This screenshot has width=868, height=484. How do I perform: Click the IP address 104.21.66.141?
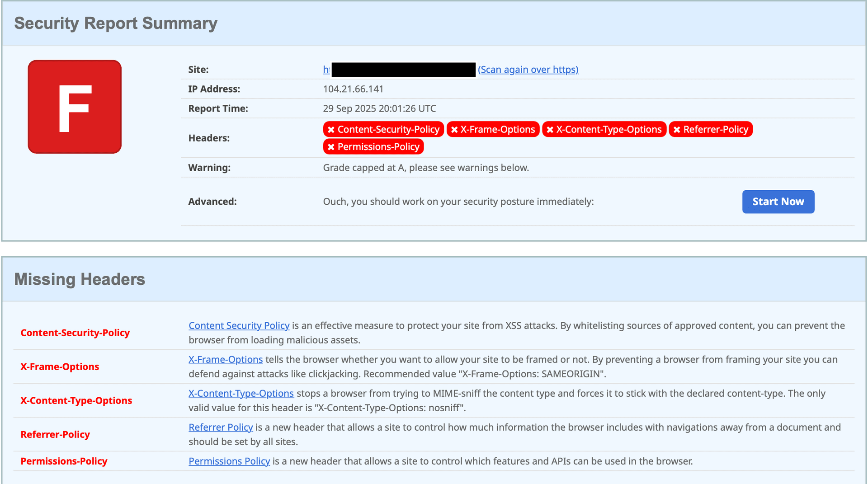click(353, 89)
